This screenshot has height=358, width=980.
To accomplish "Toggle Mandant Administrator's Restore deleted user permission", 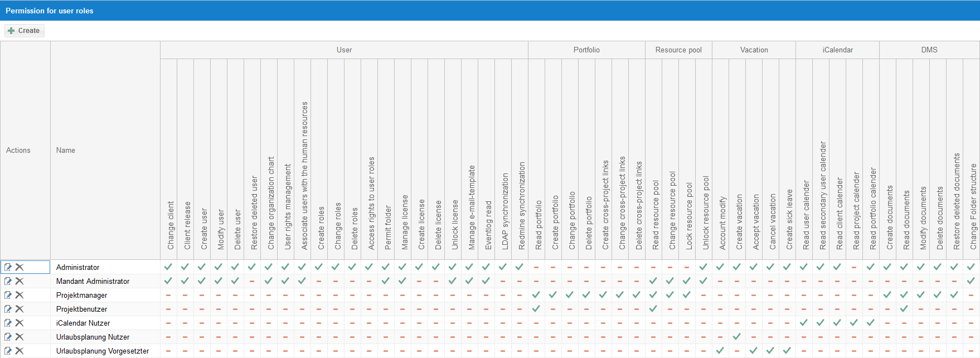I will coord(252,281).
